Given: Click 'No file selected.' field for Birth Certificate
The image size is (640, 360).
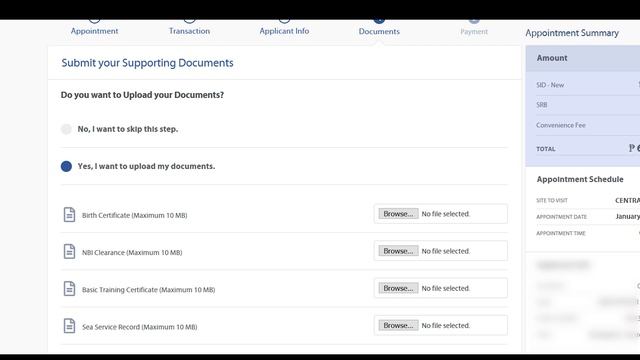Looking at the screenshot, I should pyautogui.click(x=446, y=214).
